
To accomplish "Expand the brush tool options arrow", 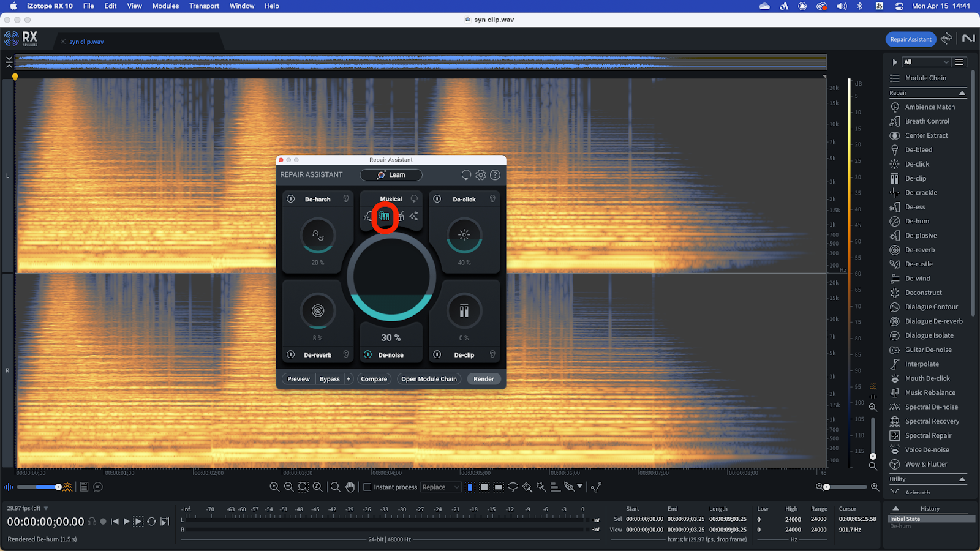I will (x=579, y=486).
